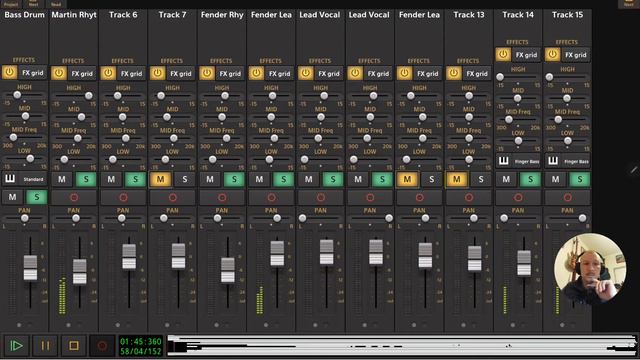Open FX grid for Track 7
640x360 pixels.
point(181,73)
